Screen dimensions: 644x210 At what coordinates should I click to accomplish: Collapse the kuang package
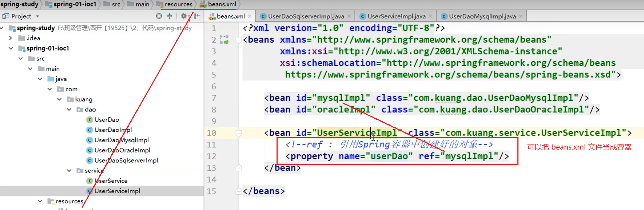click(x=59, y=99)
